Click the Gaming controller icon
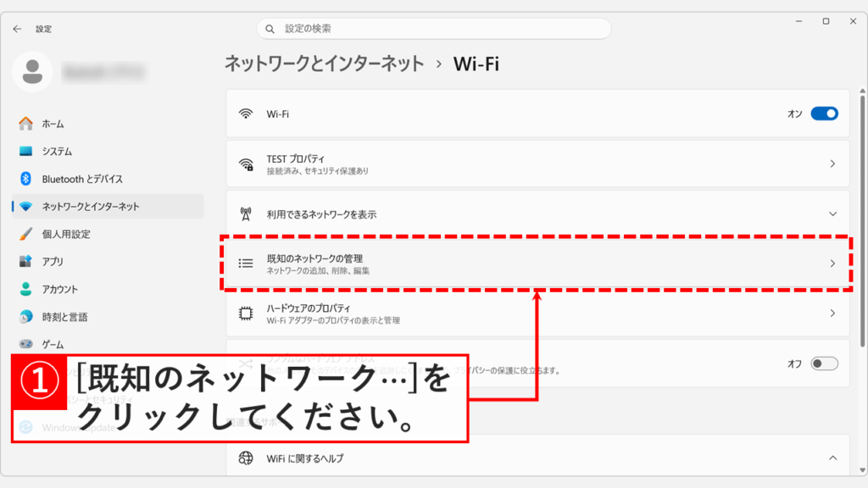 click(25, 344)
